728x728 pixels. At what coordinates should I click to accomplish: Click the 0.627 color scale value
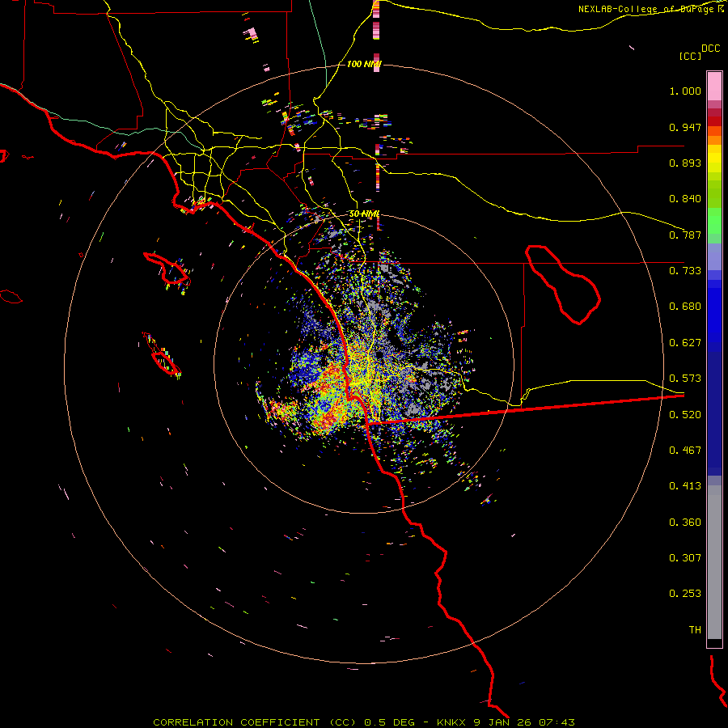[685, 343]
